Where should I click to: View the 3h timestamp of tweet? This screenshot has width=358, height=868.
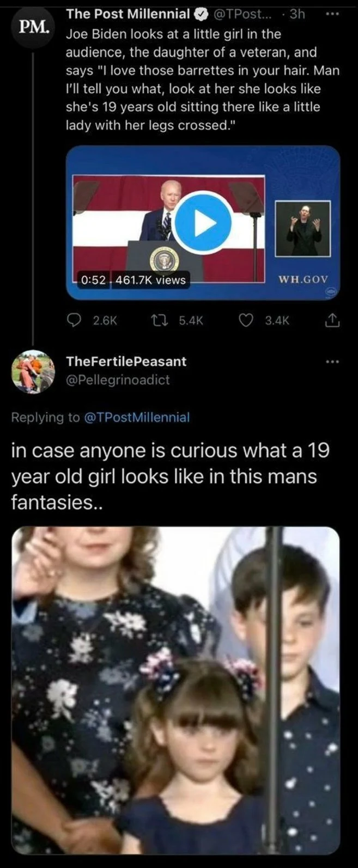(298, 14)
